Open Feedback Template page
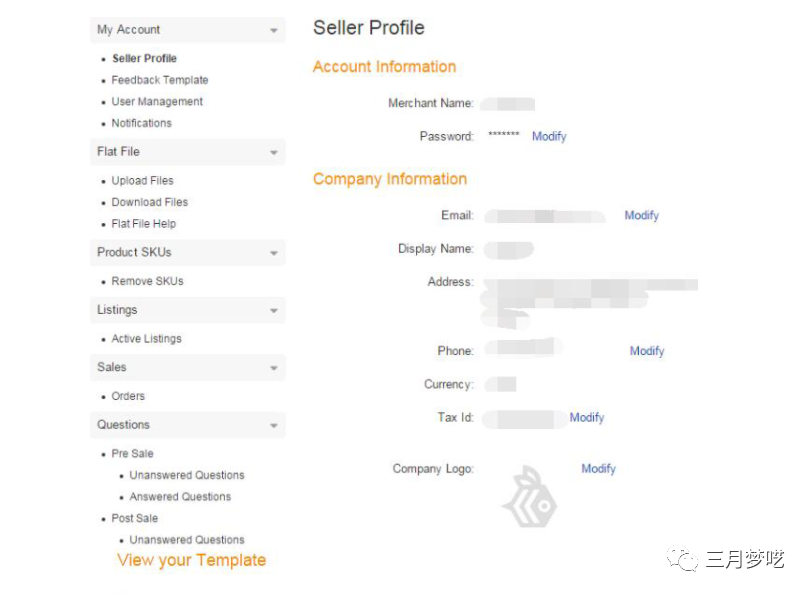The height and width of the screenshot is (595, 811). (x=160, y=80)
